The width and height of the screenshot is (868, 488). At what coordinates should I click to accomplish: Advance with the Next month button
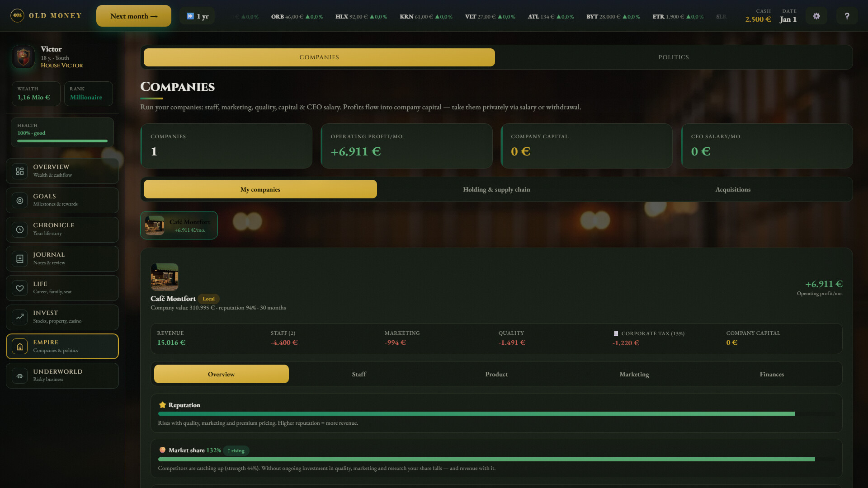134,16
